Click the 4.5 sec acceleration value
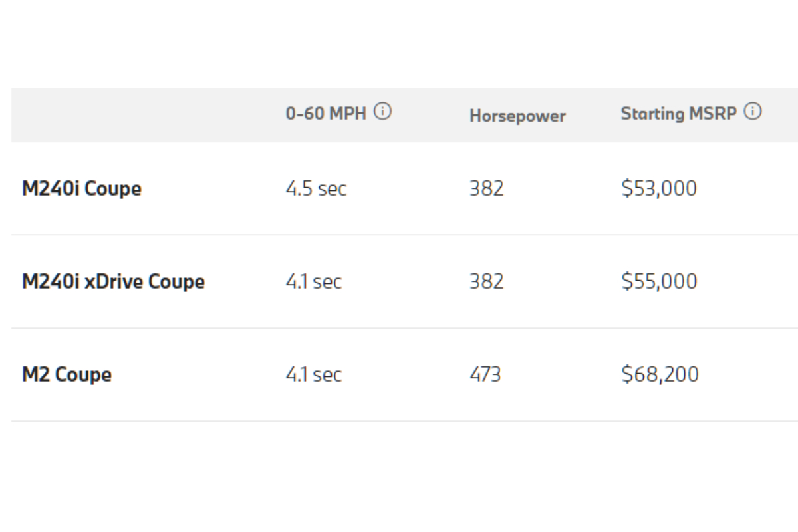The height and width of the screenshot is (532, 798). 316,189
